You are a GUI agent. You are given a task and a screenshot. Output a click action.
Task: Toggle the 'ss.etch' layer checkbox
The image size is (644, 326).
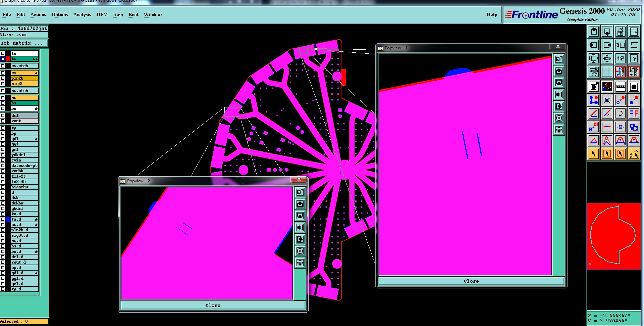click(x=3, y=91)
